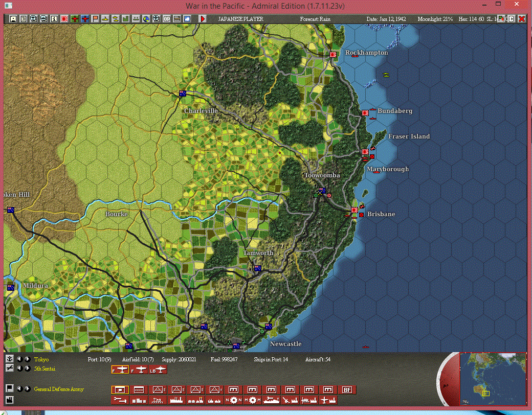Select the Australian flag base near Mildura

(11, 288)
